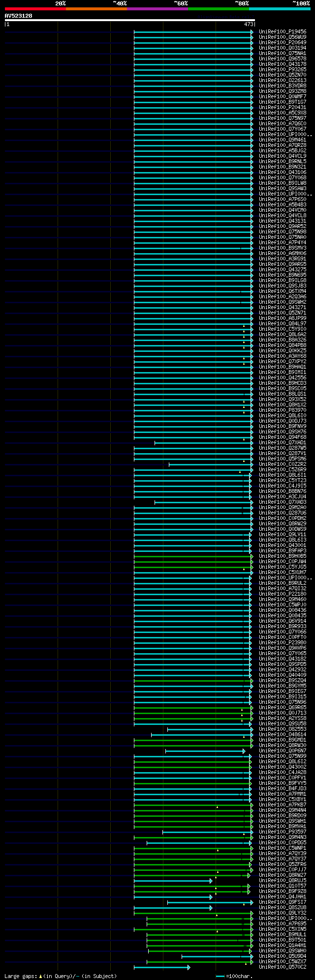Image resolution: width=315 pixels, height=980 pixels.
Task: Select hit label UniRef100_A5BJG2
Action: (283, 150)
